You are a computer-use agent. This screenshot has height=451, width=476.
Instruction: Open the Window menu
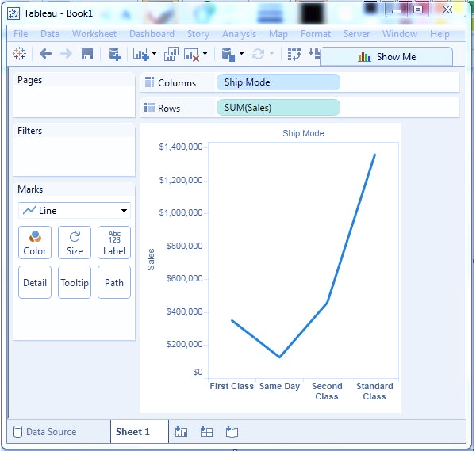tap(400, 34)
